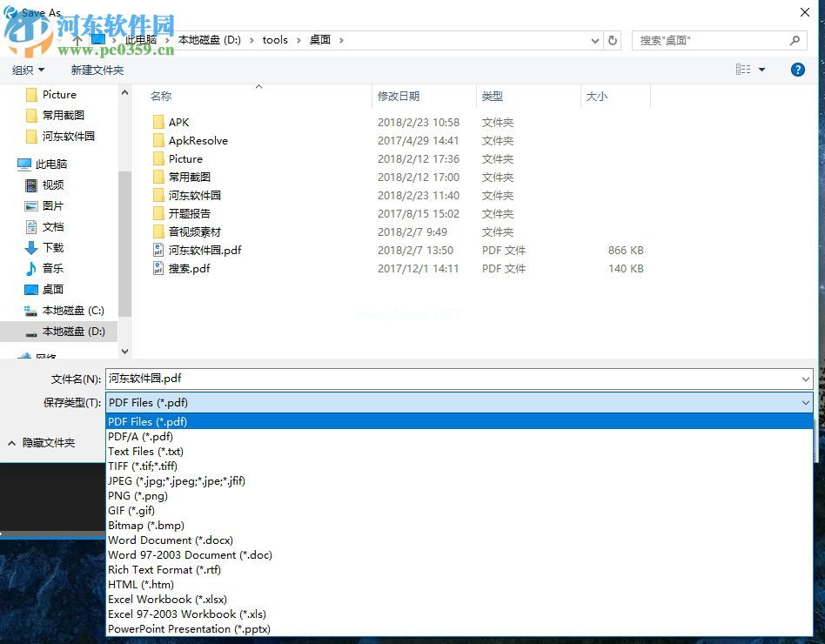
Task: Click navigation pane scrollbar up arrow
Action: point(124,92)
